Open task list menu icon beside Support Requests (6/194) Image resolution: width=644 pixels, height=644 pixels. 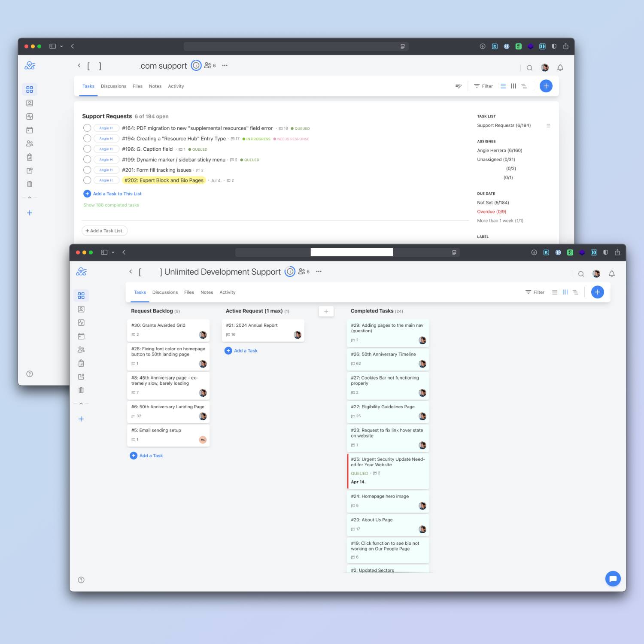(x=548, y=125)
